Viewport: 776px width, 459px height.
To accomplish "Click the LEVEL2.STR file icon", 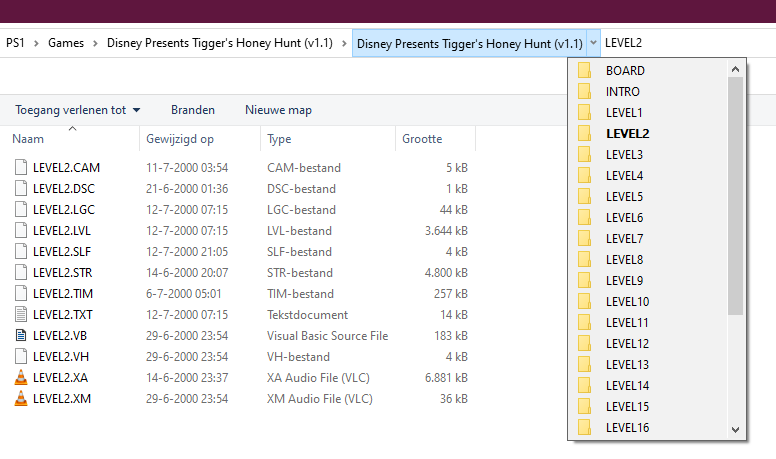I will (21, 272).
